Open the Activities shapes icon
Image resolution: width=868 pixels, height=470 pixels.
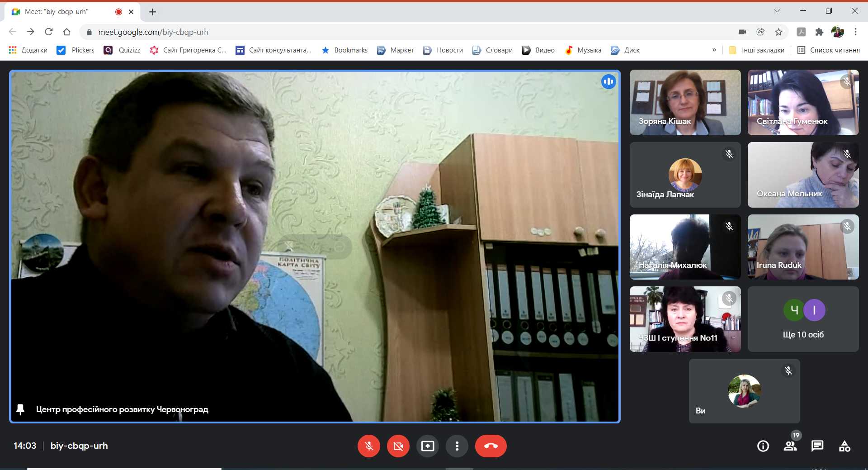tap(844, 446)
